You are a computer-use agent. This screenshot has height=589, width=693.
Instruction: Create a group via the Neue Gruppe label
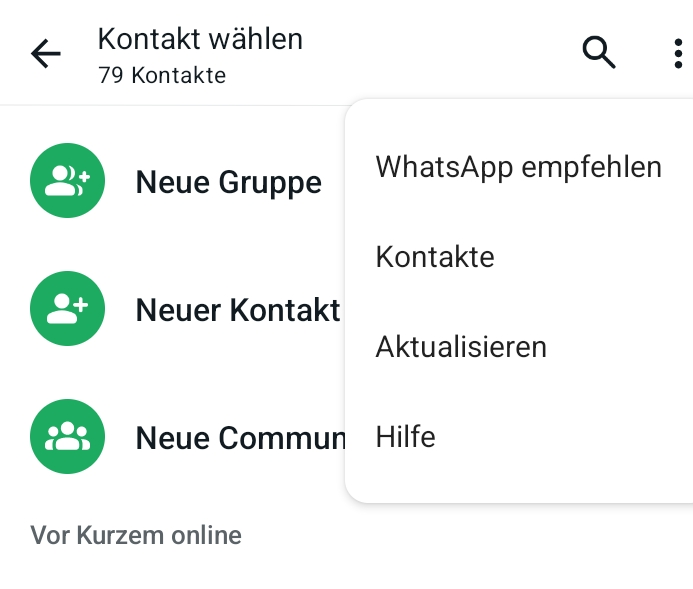click(x=228, y=182)
